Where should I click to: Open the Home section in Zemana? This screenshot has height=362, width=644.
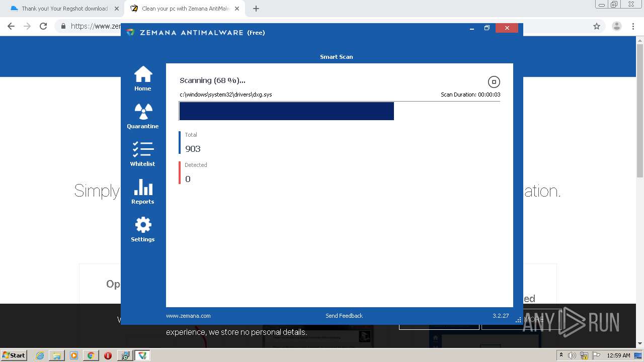point(143,78)
